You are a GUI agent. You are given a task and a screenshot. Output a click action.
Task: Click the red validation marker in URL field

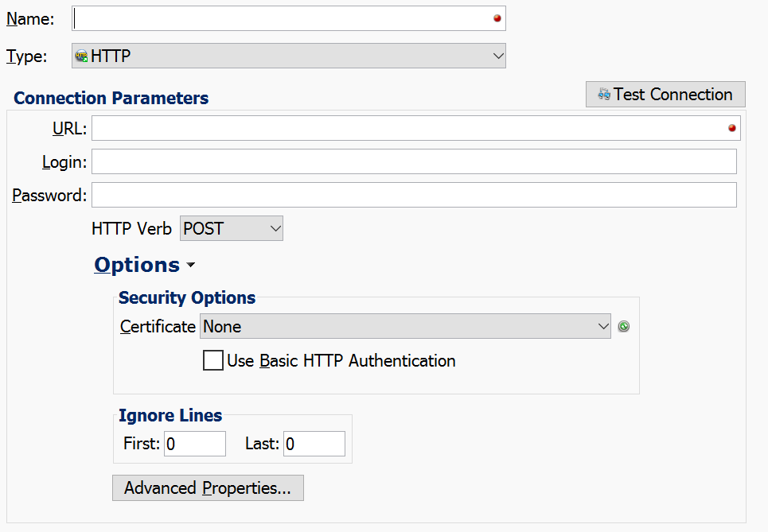tap(731, 127)
